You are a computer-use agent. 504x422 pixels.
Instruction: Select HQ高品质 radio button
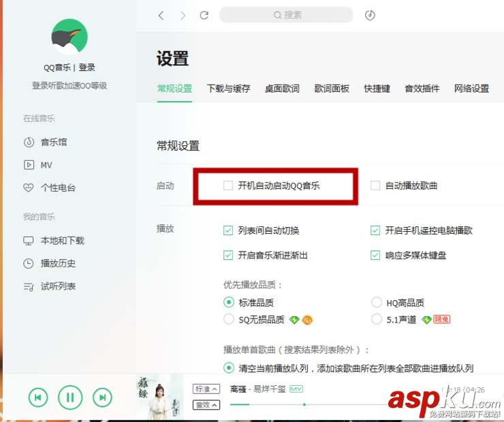pyautogui.click(x=377, y=302)
